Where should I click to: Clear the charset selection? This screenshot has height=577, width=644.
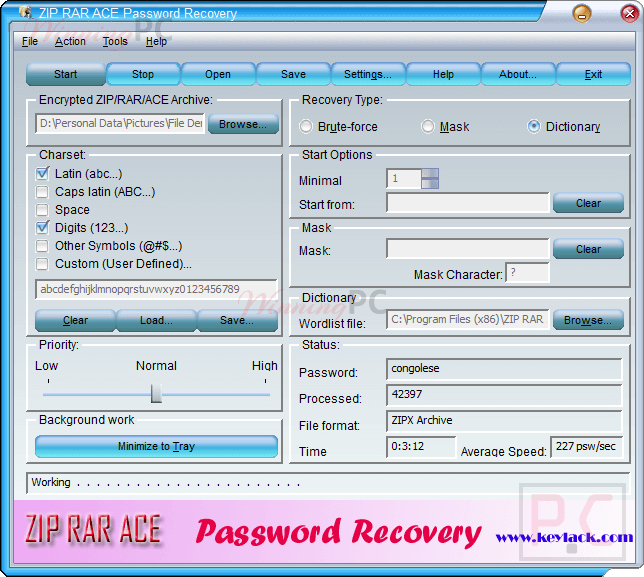pyautogui.click(x=76, y=320)
